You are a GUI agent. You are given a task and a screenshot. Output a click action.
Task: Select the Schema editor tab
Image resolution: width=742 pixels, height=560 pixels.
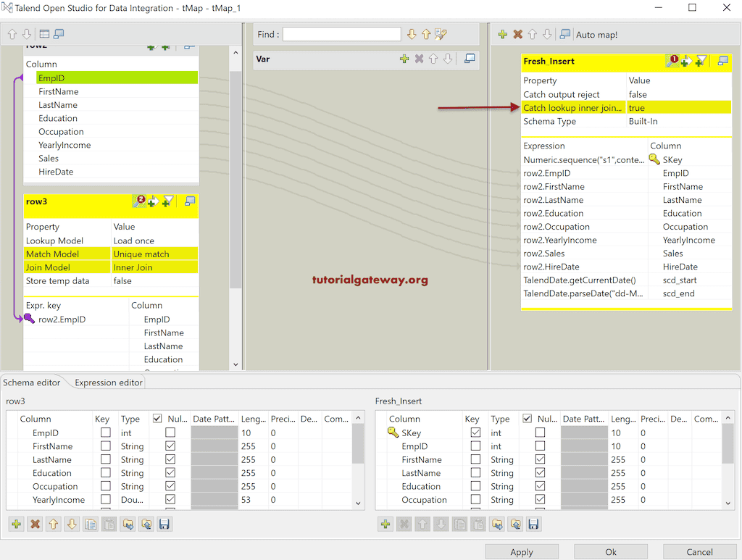32,382
